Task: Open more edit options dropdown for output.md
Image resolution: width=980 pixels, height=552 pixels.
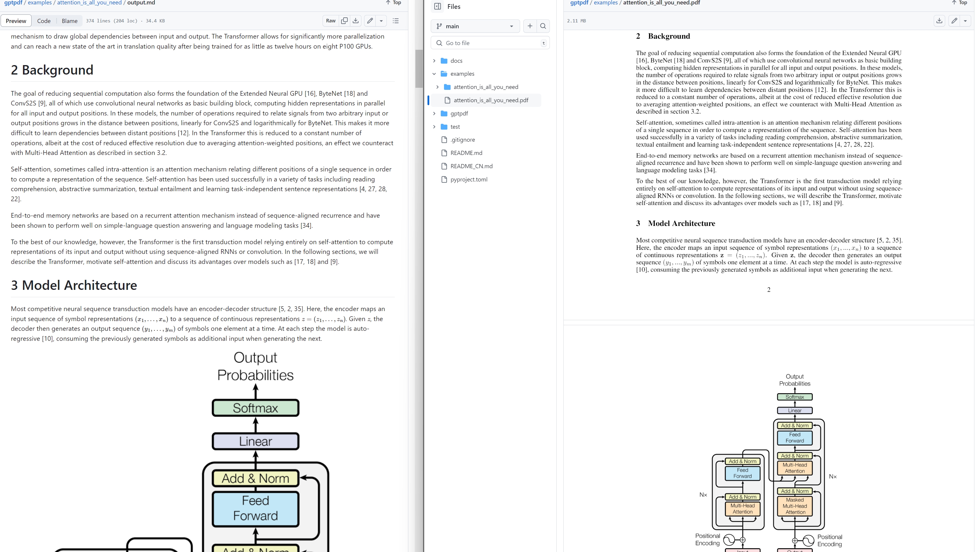Action: tap(381, 21)
